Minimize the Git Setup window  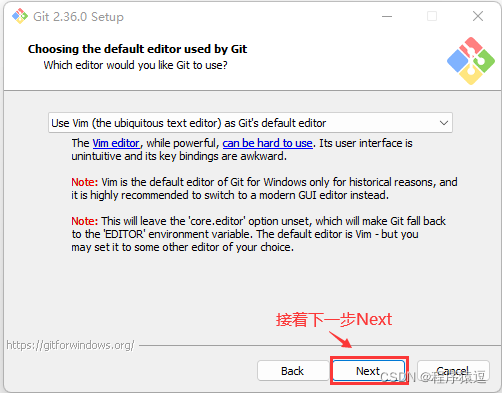(x=387, y=16)
